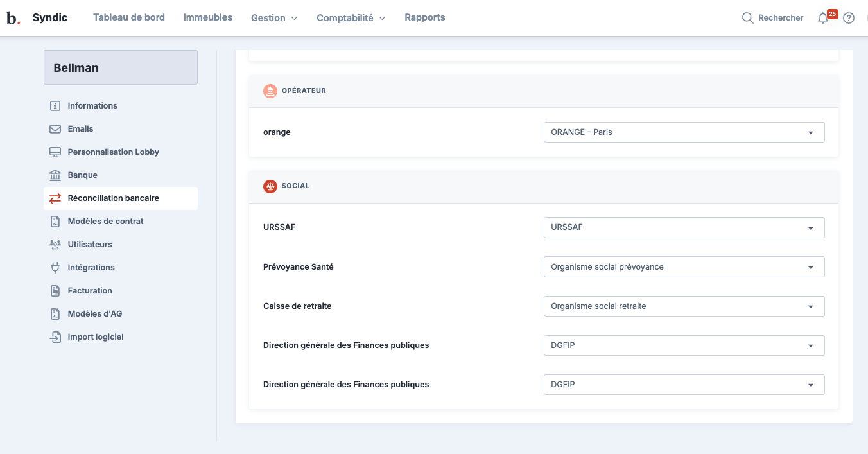Click the Bellman 'b.' logo
The image size is (868, 454).
tap(13, 18)
